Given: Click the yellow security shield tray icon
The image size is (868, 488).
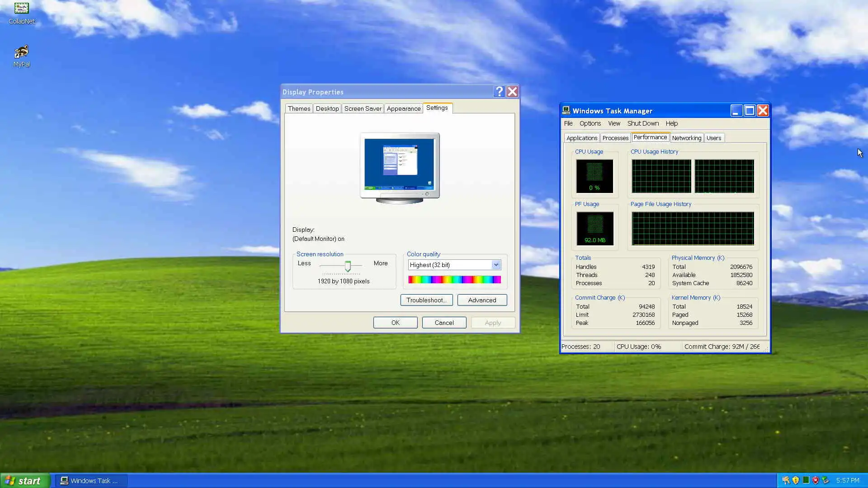Looking at the screenshot, I should pyautogui.click(x=796, y=480).
